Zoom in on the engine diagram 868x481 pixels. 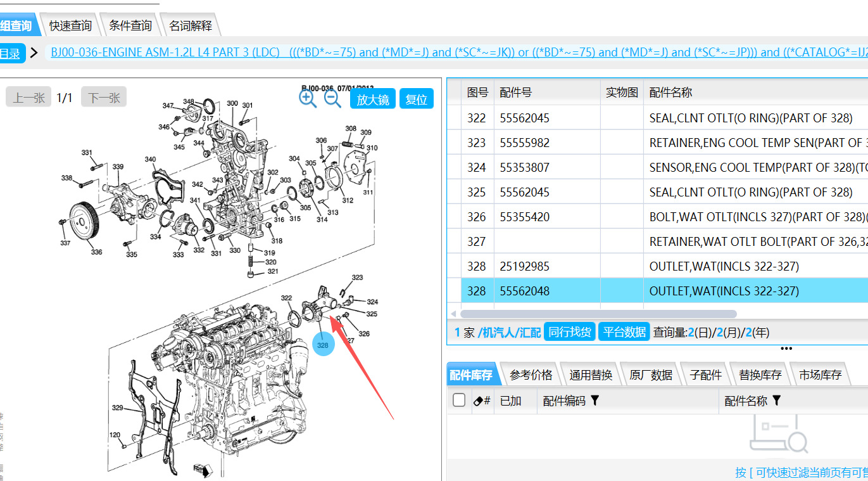pos(308,98)
